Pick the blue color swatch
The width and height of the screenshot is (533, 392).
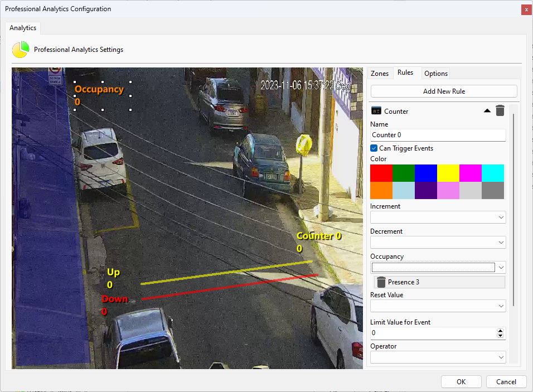(x=426, y=173)
